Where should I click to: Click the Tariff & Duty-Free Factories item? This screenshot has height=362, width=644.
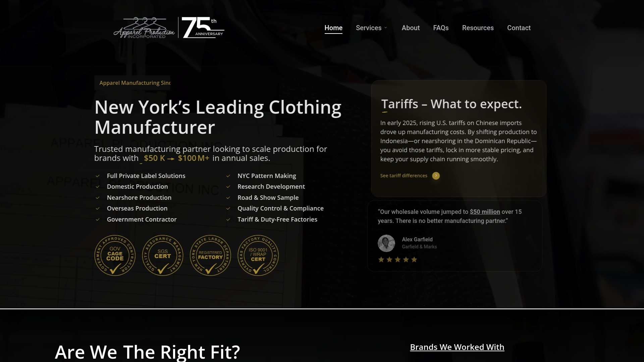[x=277, y=219]
